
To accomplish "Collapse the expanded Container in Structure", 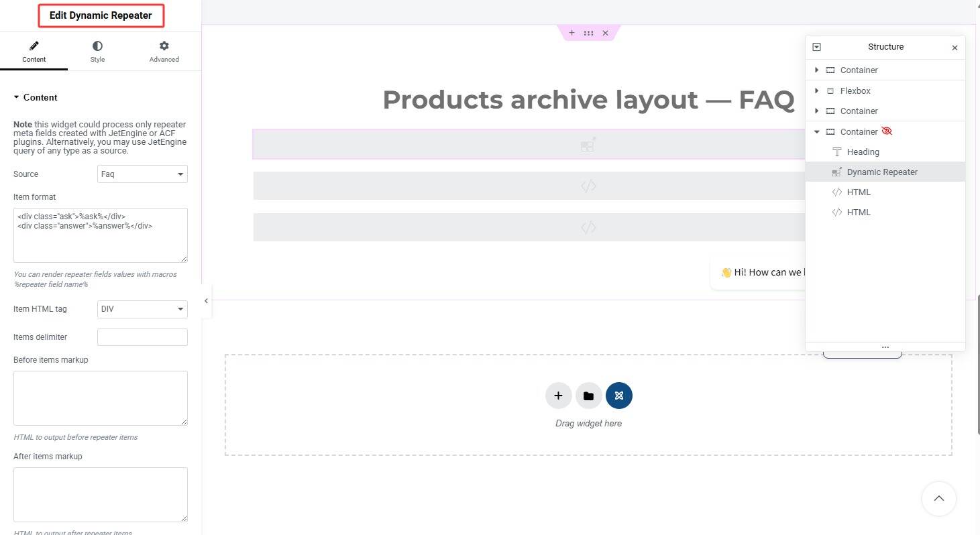I will 816,131.
